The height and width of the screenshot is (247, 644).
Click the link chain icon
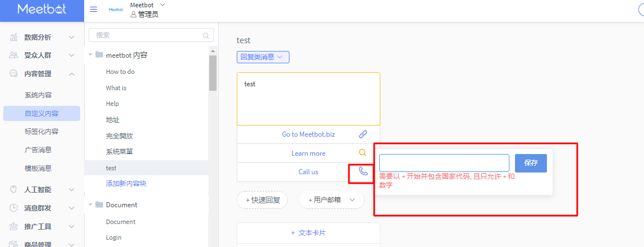tap(362, 134)
